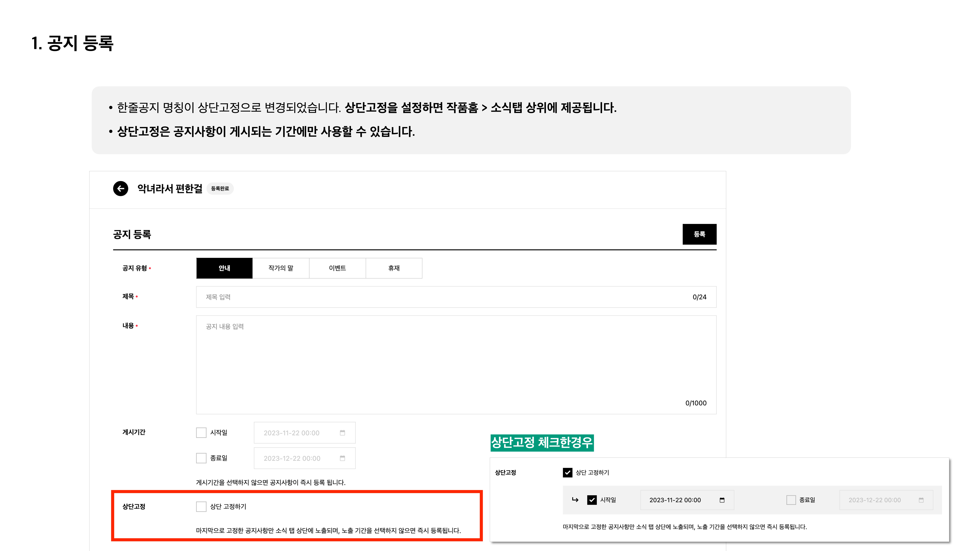Enable the 상단고정 종료일 checkbox
The image size is (980, 551).
click(791, 500)
